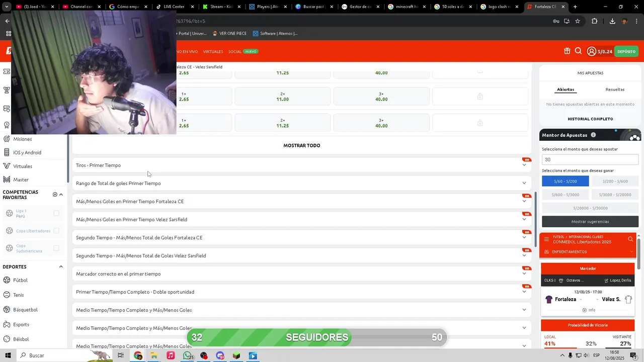Collapse the Competencias Favoritas section
Viewport: 644px width, 362px height.
[x=61, y=195]
